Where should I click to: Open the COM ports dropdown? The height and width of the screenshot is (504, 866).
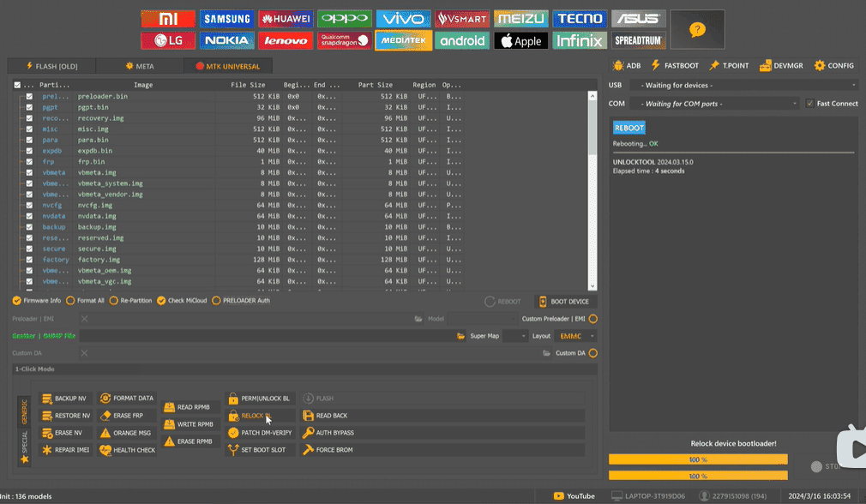tap(715, 103)
